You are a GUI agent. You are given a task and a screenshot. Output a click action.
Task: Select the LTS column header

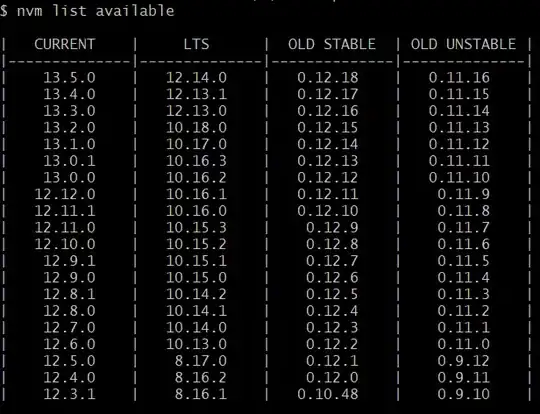[196, 44]
